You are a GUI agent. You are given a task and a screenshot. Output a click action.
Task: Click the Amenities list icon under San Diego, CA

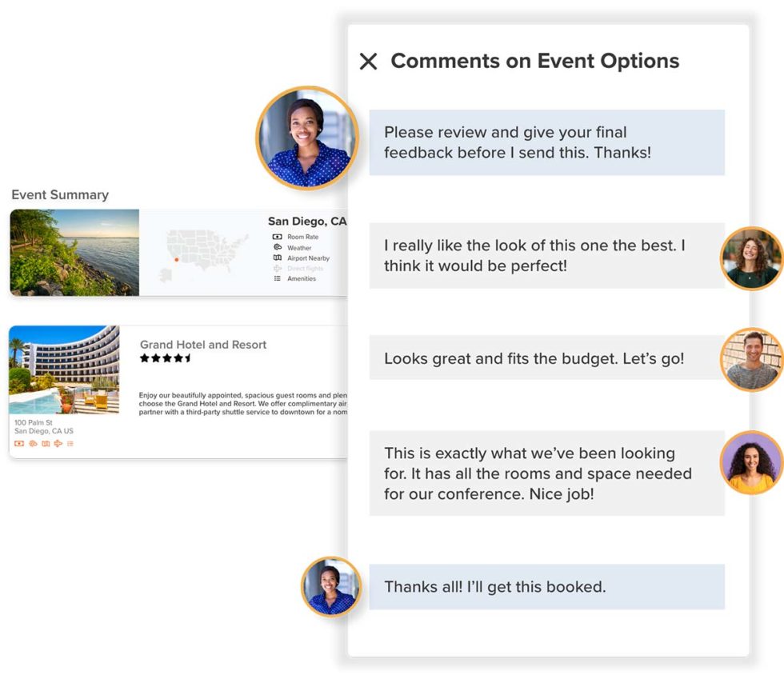tap(278, 278)
